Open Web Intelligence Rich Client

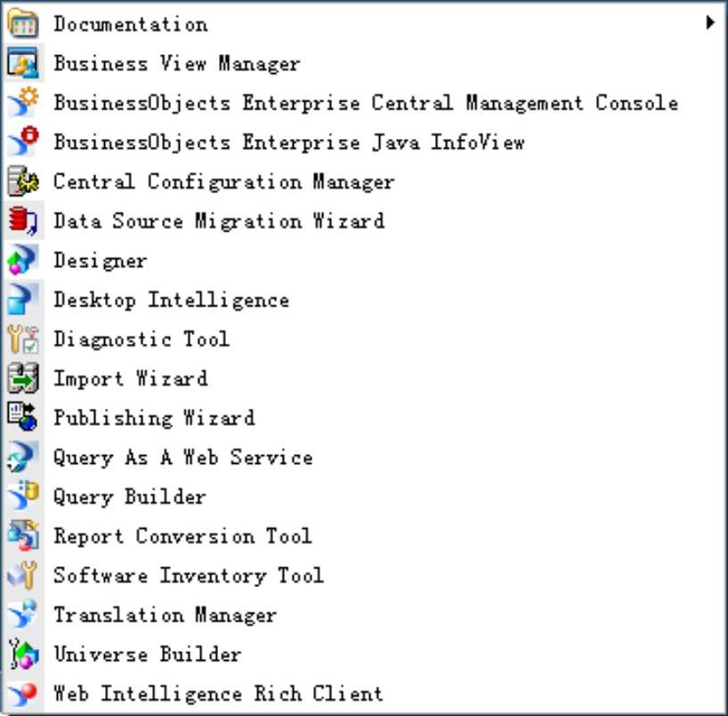pyautogui.click(x=218, y=694)
